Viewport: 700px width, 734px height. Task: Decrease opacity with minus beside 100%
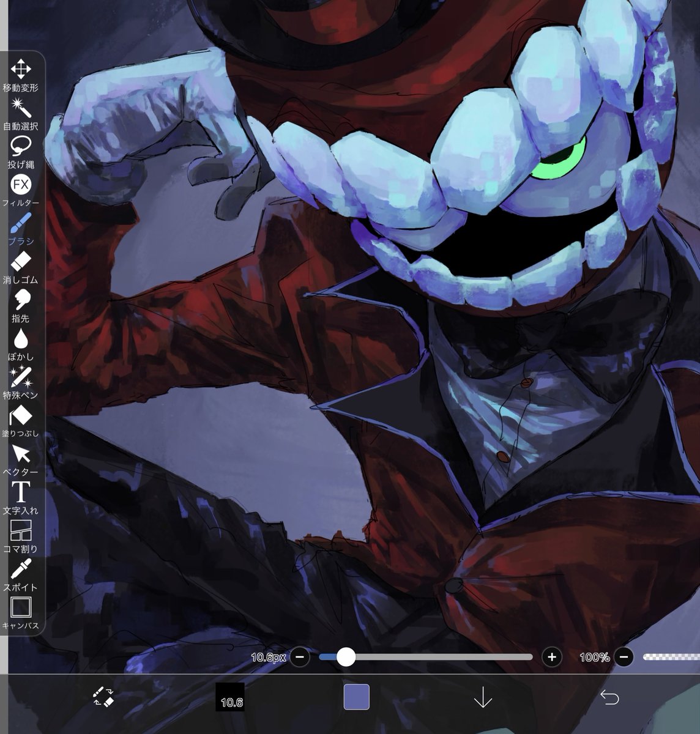pyautogui.click(x=624, y=657)
